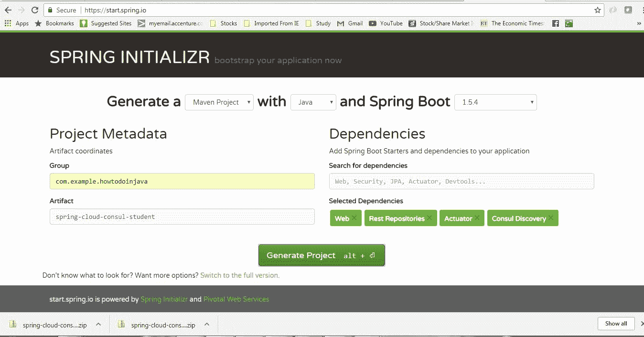
Task: Click the Generate Project button
Action: (322, 255)
